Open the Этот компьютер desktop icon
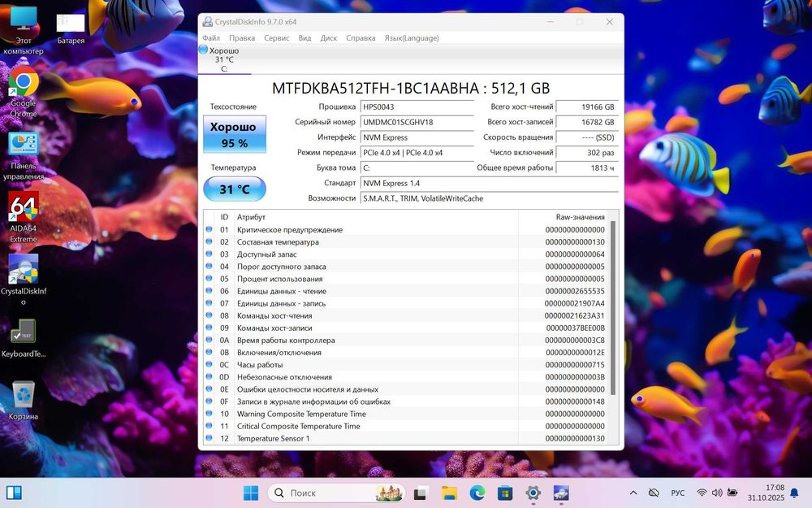The image size is (812, 508). click(23, 29)
